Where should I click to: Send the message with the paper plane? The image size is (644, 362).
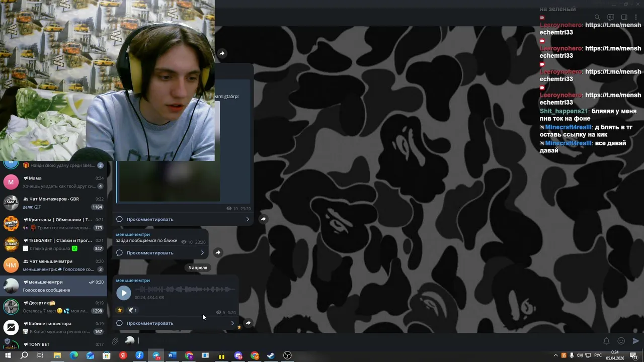636,341
